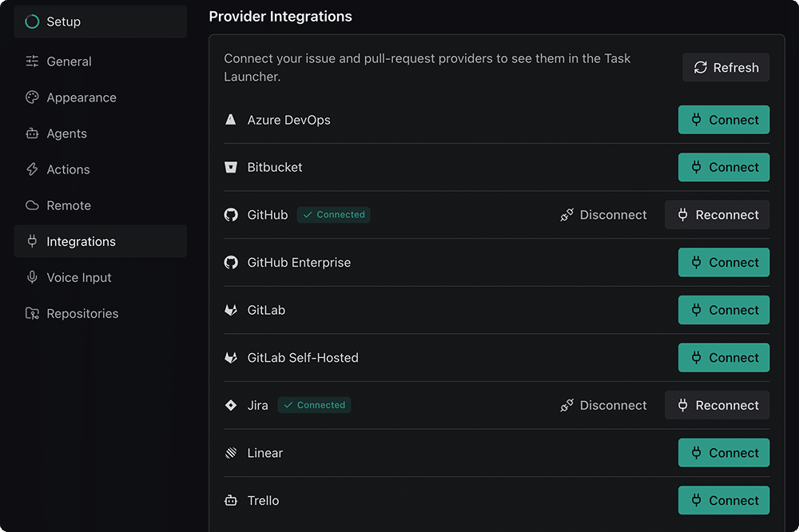Screen dimensions: 799x532
Task: Click the Azure DevOps label
Action: [289, 120]
